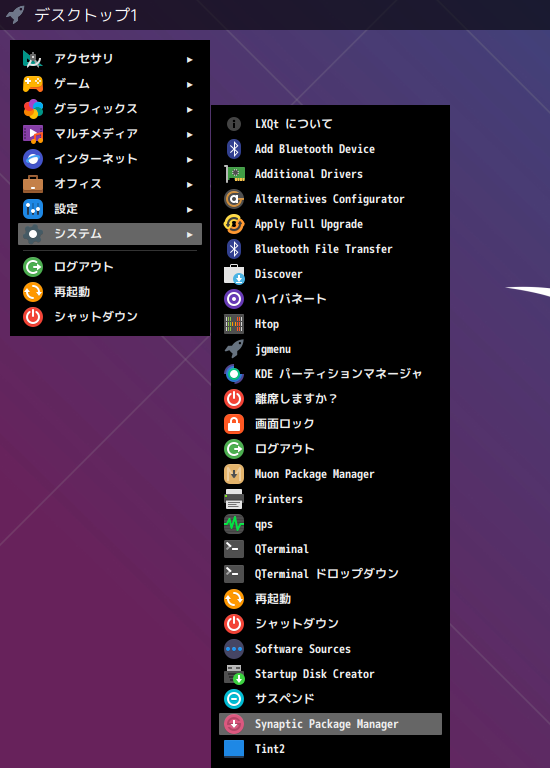
Task: Click Synaptic Package Manager icon
Action: [234, 724]
